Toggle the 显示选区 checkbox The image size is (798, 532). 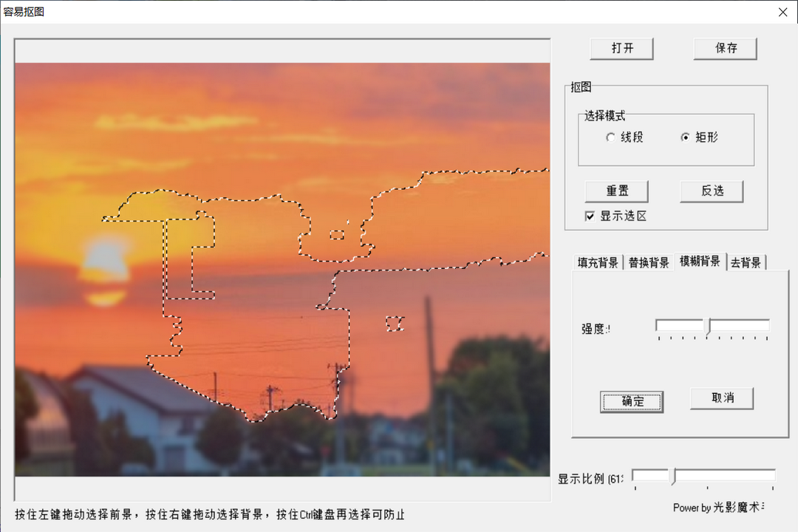pos(590,216)
